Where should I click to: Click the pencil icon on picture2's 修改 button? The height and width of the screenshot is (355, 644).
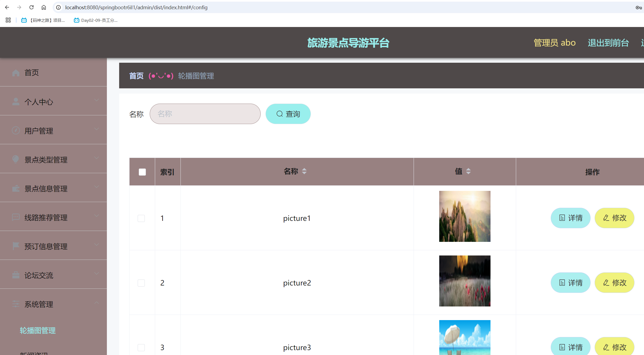point(606,282)
